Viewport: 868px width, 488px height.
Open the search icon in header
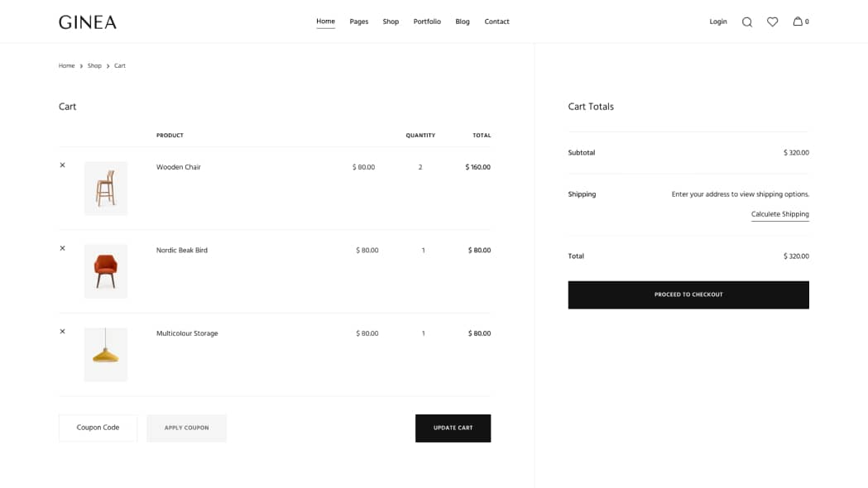click(x=746, y=22)
